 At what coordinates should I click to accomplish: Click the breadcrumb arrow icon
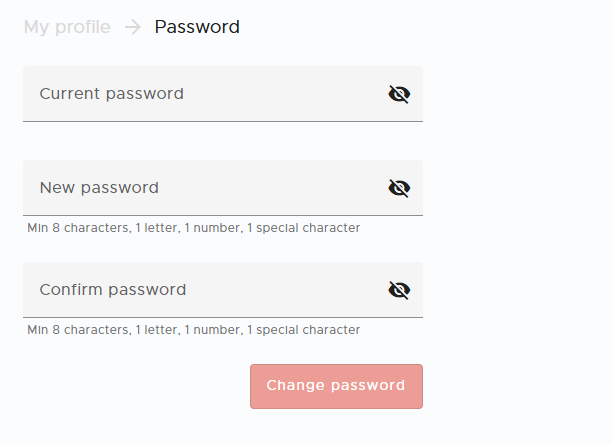point(133,27)
